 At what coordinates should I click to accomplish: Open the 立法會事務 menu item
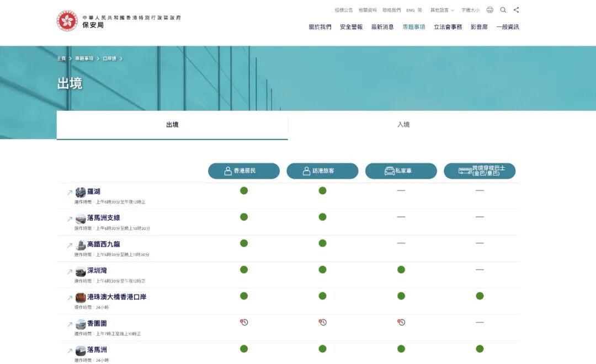pos(448,27)
